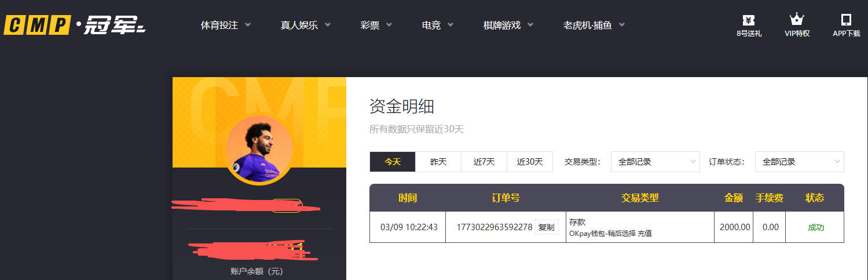Open the 订单状态 dropdown
The height and width of the screenshot is (280, 868).
pyautogui.click(x=799, y=162)
